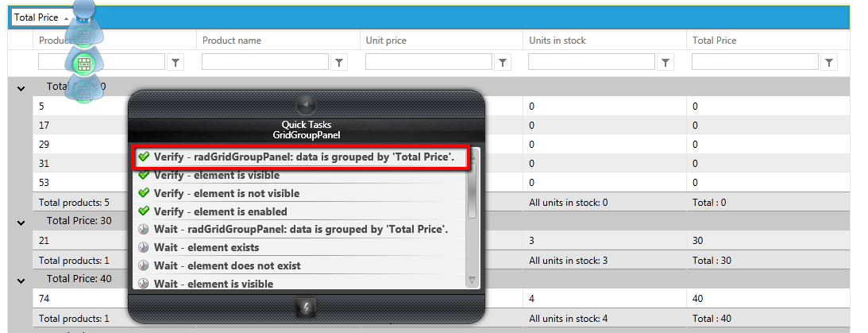The width and height of the screenshot is (868, 333).
Task: Click the back arrow atop Quick Tasks popup
Action: coord(306,104)
